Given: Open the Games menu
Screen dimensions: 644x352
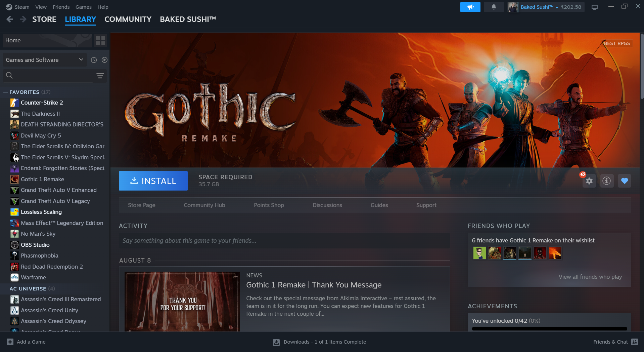Looking at the screenshot, I should point(84,7).
